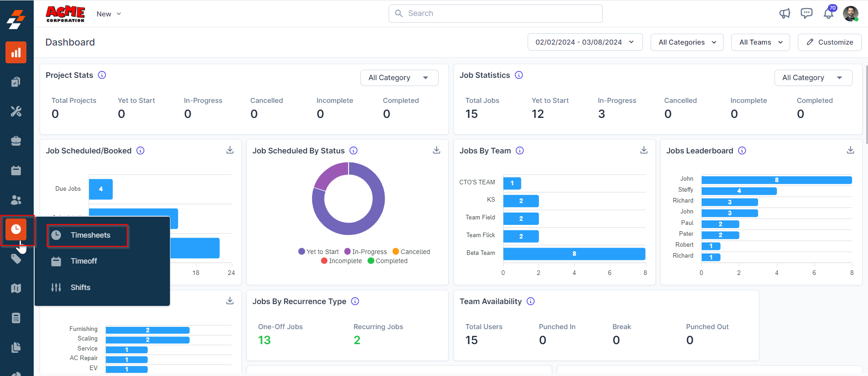Image resolution: width=868 pixels, height=376 pixels.
Task: Click the notification bell icon
Action: pos(828,14)
